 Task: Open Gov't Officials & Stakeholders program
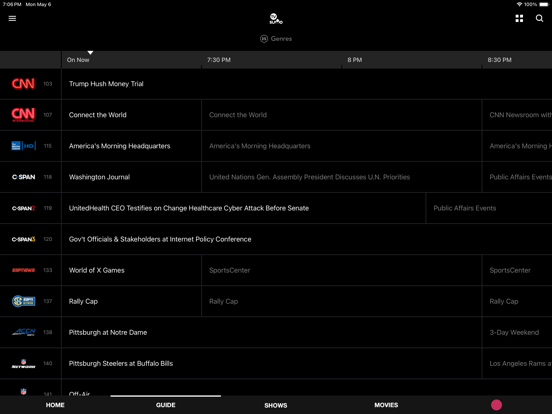[x=307, y=239]
